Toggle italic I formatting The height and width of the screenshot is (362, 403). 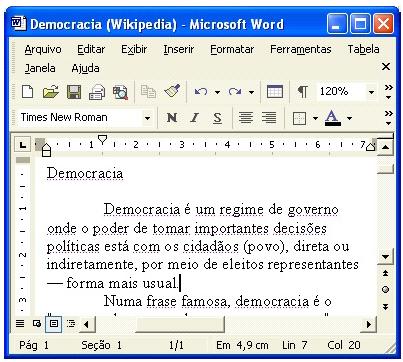(195, 117)
